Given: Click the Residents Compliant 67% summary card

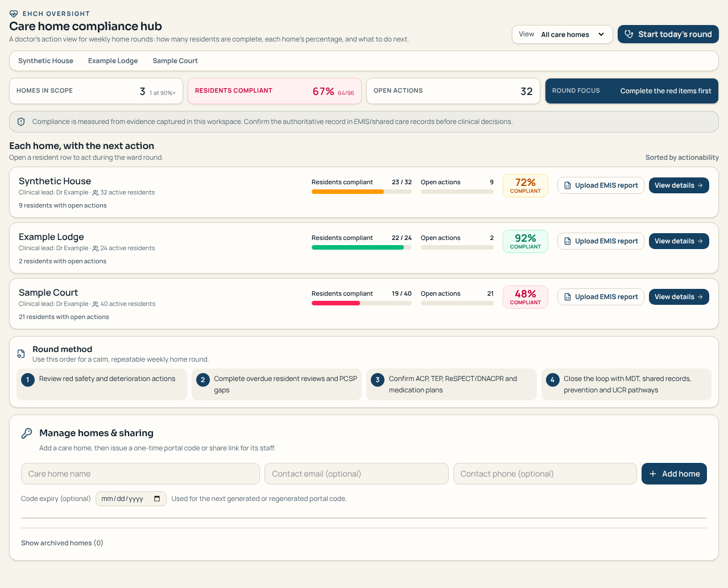Looking at the screenshot, I should (x=275, y=91).
